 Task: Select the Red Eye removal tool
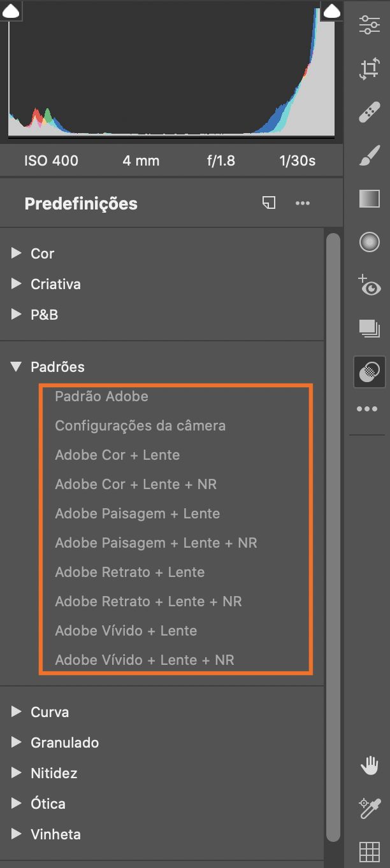[x=368, y=287]
